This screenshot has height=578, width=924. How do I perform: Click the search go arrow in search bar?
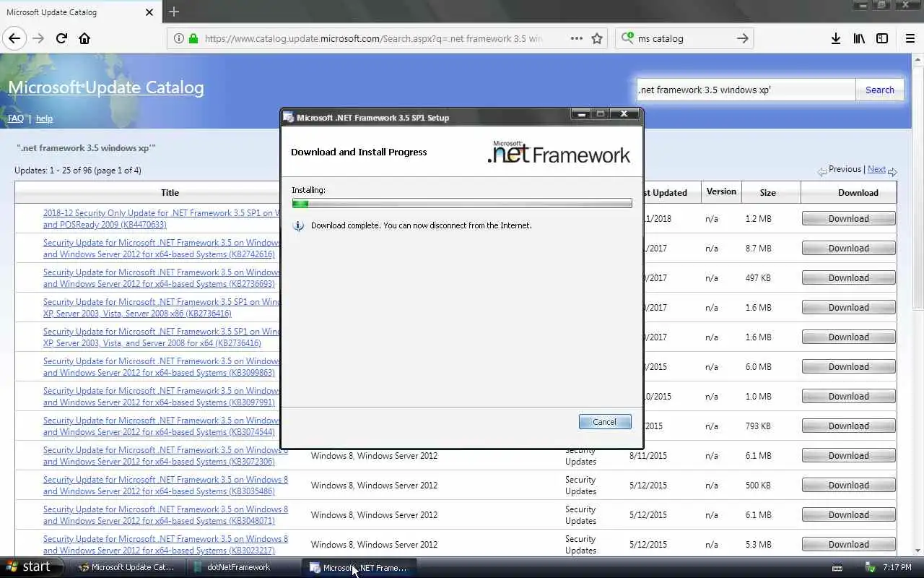tap(742, 38)
